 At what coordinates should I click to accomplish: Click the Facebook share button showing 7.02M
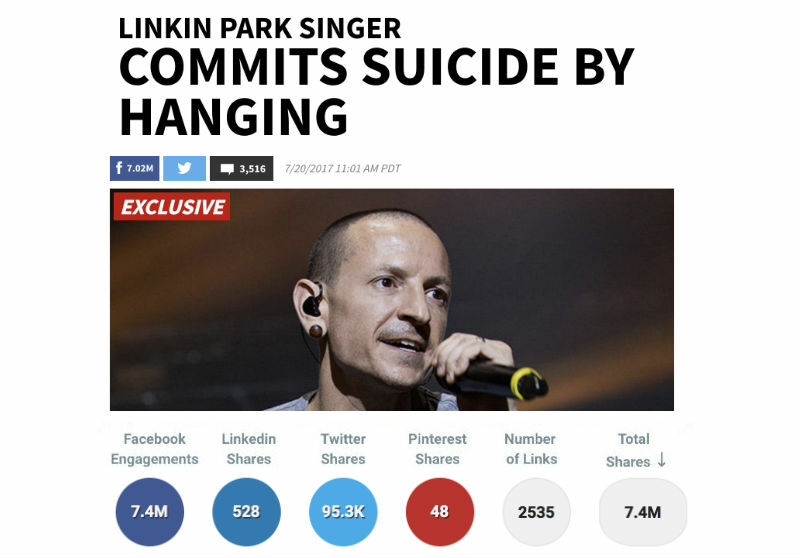click(135, 168)
